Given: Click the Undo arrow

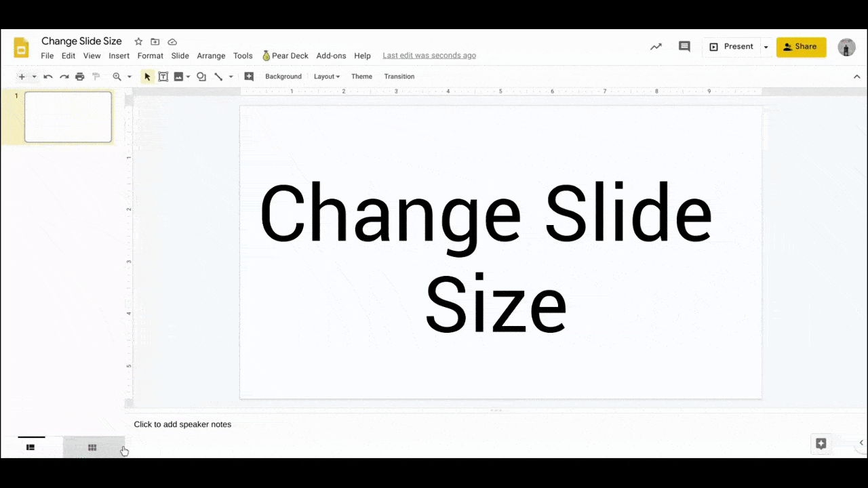Looking at the screenshot, I should [x=48, y=77].
